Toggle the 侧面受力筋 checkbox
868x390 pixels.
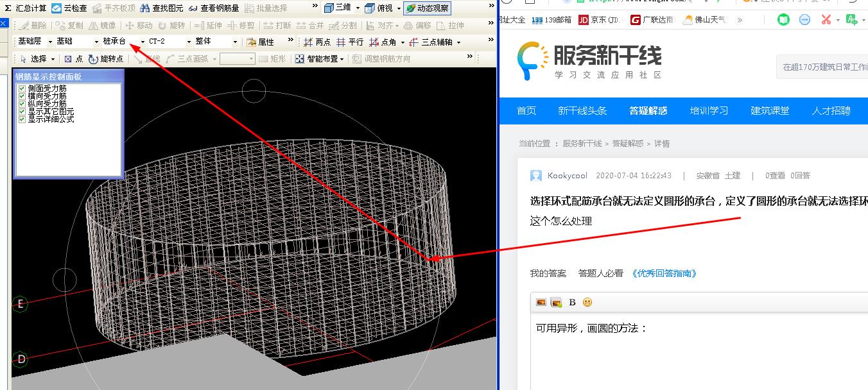click(22, 89)
